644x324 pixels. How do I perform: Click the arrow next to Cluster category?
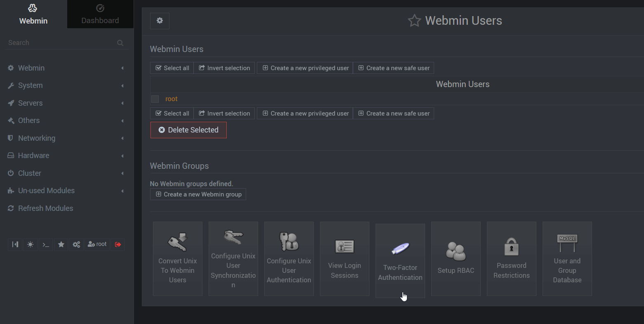click(x=122, y=173)
